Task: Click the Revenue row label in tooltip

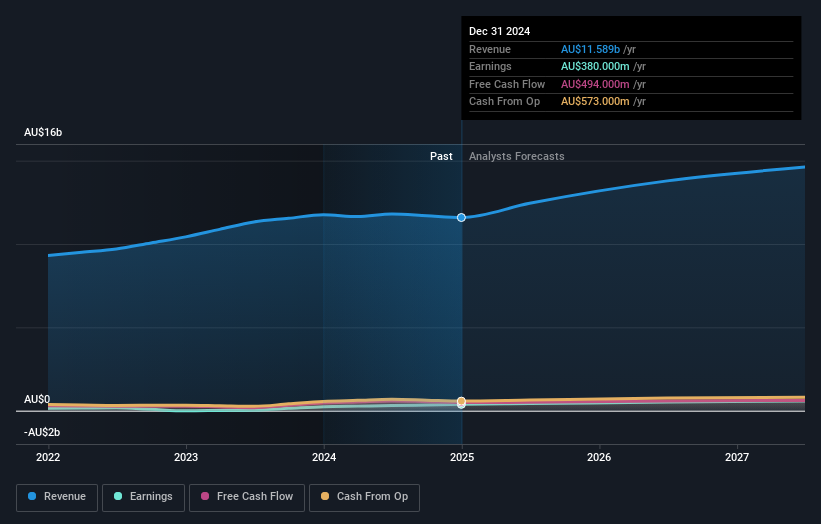Action: click(490, 49)
